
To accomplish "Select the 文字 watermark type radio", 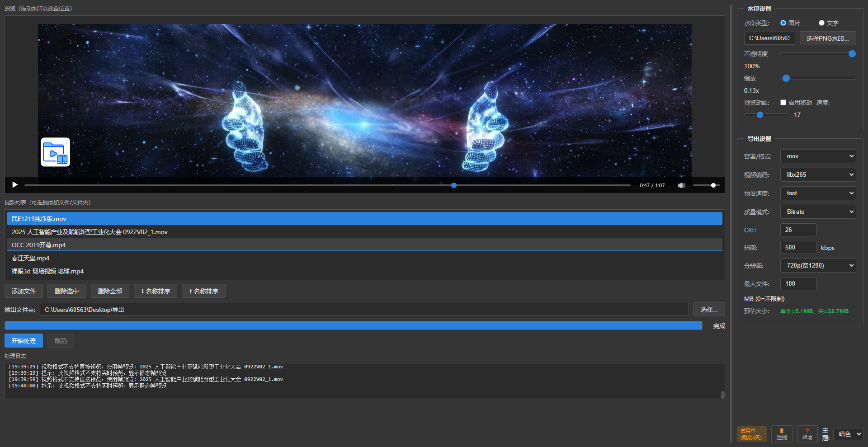I will tap(821, 23).
